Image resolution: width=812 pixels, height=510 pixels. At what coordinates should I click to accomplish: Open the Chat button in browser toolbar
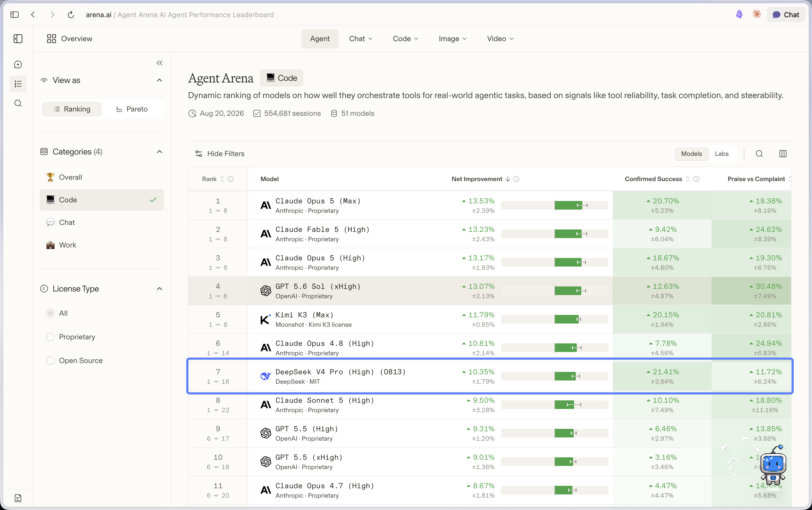tap(786, 15)
